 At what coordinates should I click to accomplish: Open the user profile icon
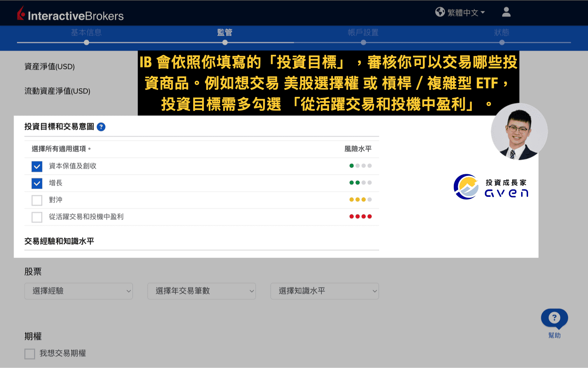pyautogui.click(x=506, y=12)
